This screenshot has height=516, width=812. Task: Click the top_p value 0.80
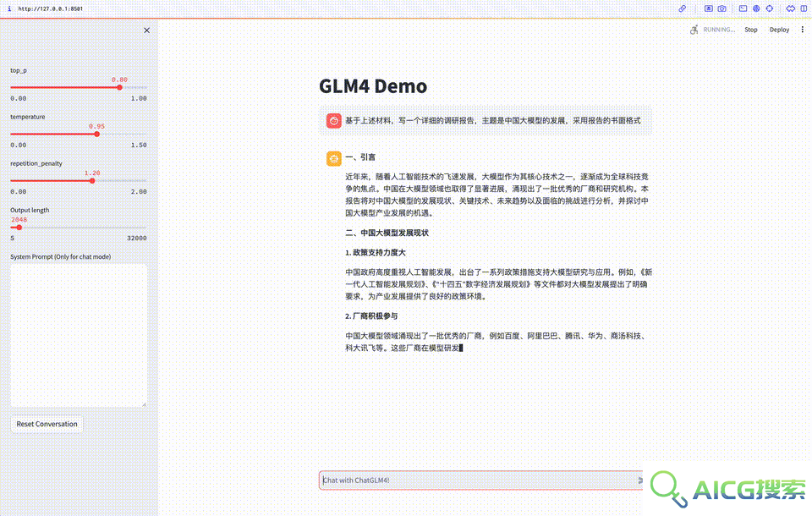[119, 80]
